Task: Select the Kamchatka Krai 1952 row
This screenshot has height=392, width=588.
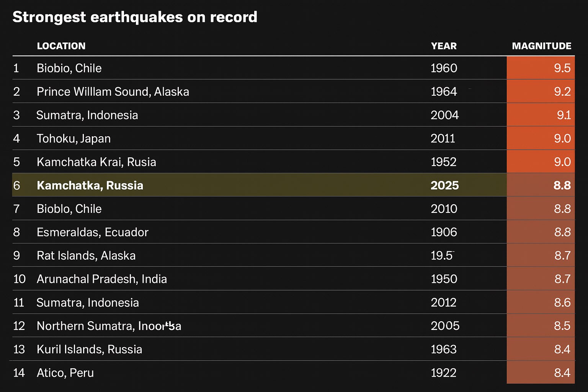Action: point(294,162)
